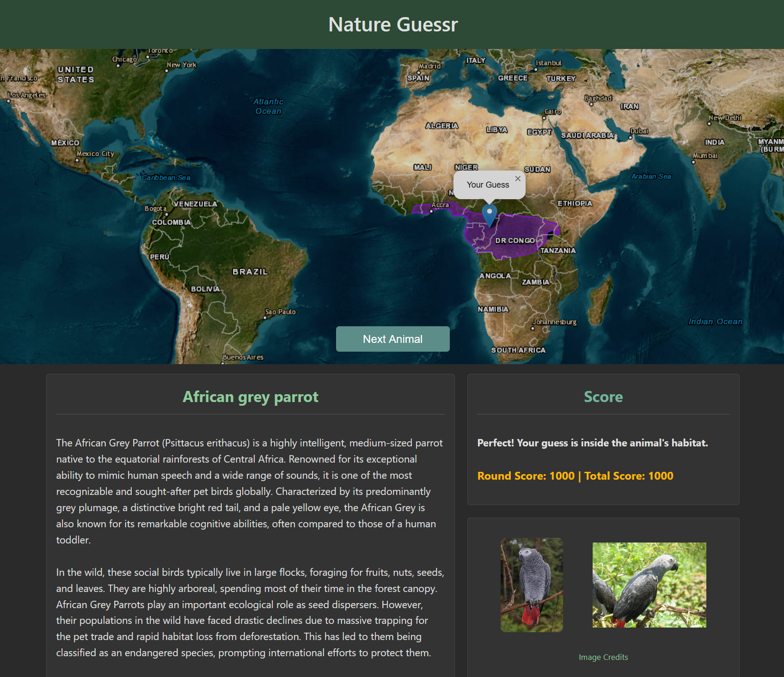Click the Caribbean Sea label
Screen dimensions: 784x677
click(x=166, y=177)
